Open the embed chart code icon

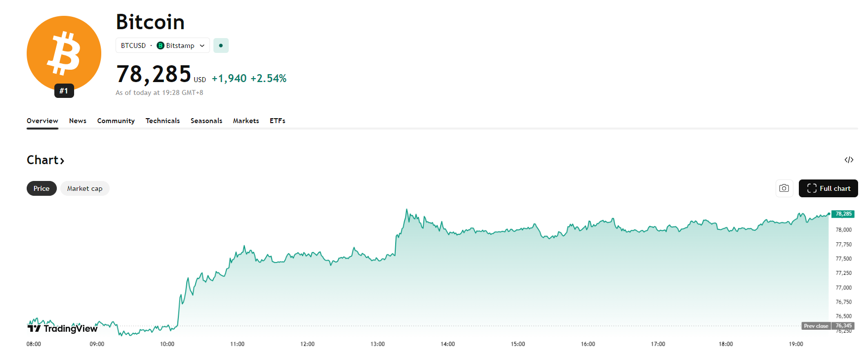click(x=849, y=160)
